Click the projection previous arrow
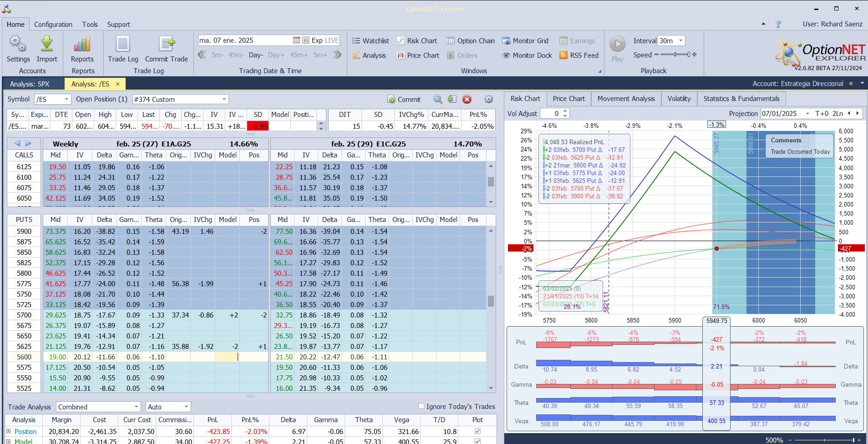Viewport: 868px width, 444px height. pos(848,114)
